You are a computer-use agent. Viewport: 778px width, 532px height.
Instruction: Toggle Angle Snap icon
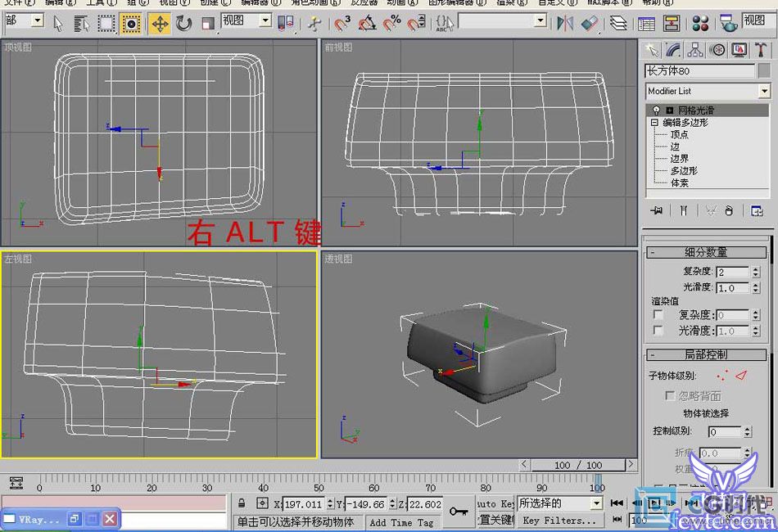[367, 23]
